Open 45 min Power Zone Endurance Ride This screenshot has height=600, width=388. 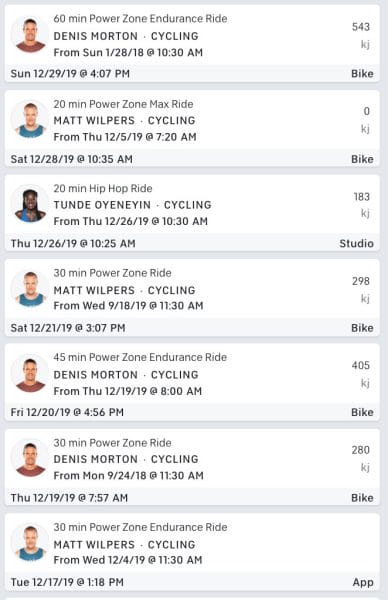pyautogui.click(x=140, y=357)
